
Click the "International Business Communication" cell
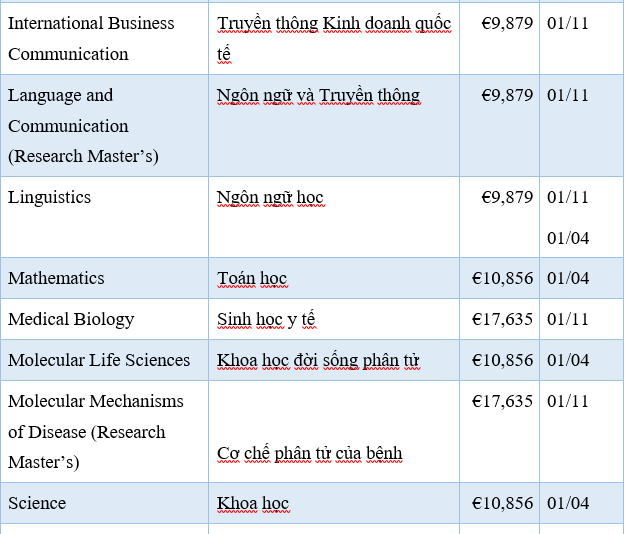click(91, 38)
